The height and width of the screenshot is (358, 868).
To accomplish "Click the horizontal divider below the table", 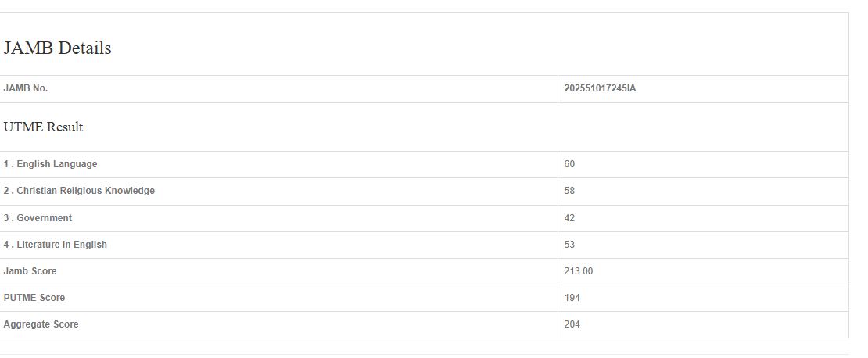I will coord(424,354).
